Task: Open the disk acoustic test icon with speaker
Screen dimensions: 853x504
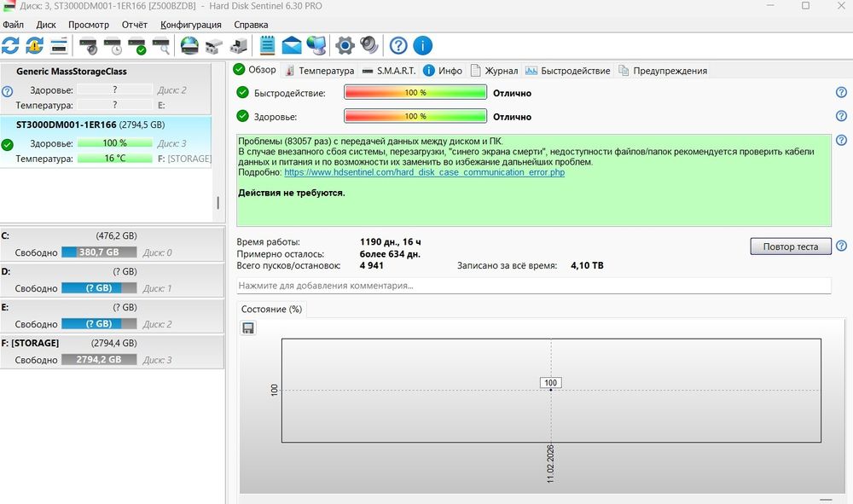Action: [x=88, y=46]
